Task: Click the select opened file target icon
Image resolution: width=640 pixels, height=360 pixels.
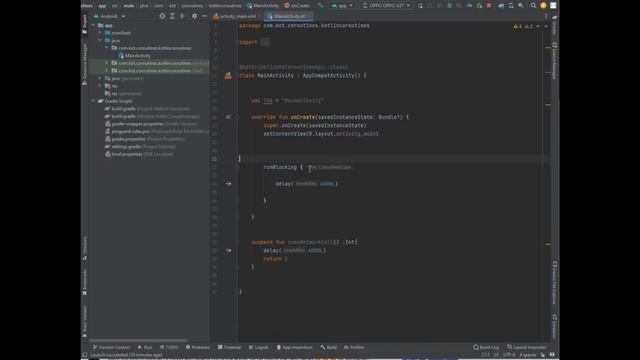Action: point(162,16)
